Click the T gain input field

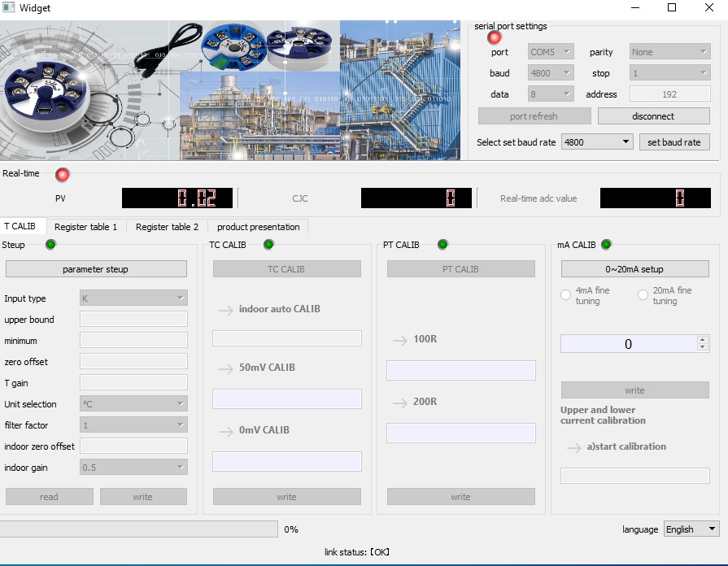pos(133,382)
